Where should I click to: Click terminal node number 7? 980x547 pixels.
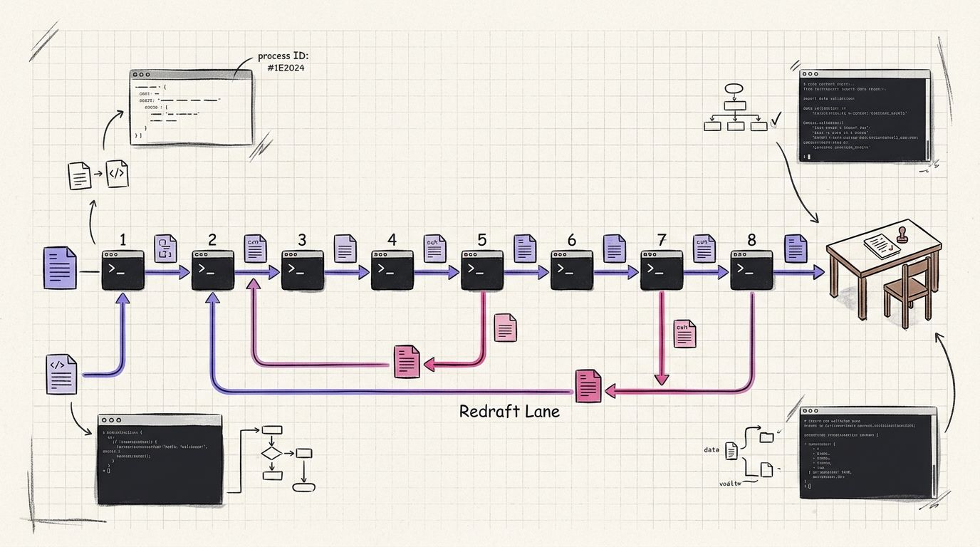662,270
